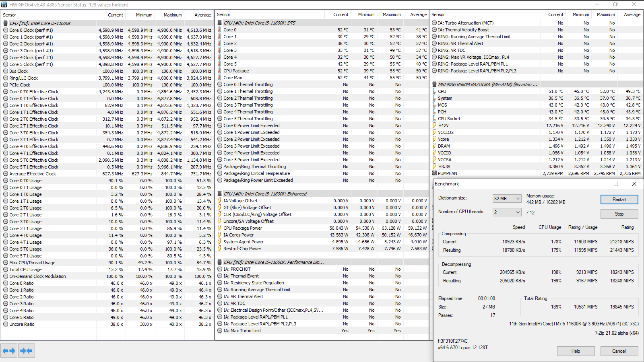Image resolution: width=644 pixels, height=362 pixels.
Task: Click Average column header in left panel
Action: coord(199,15)
